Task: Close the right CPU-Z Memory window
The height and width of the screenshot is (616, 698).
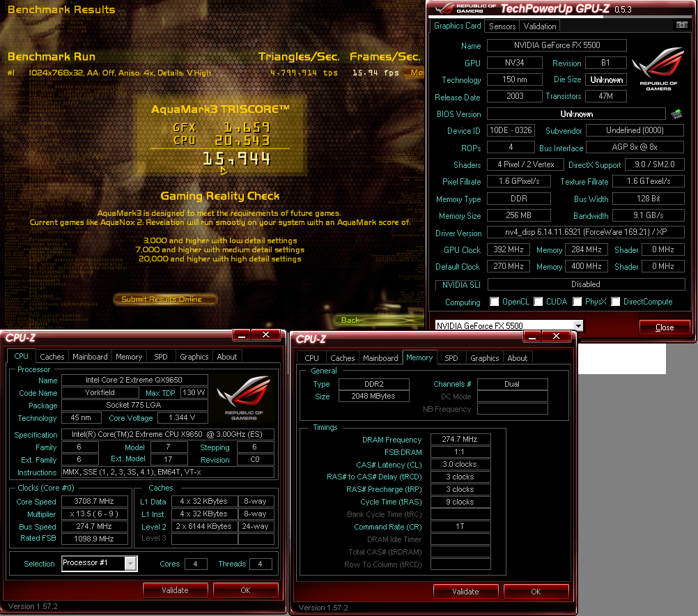Action: tap(556, 337)
